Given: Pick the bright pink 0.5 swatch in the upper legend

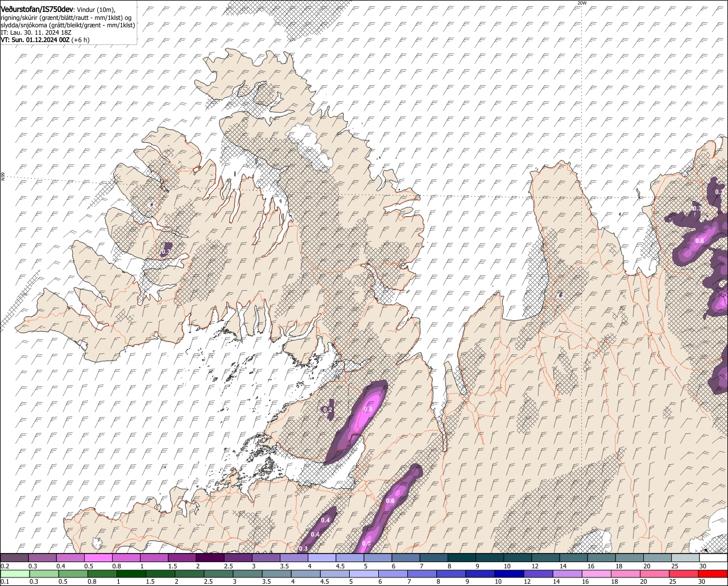Looking at the screenshot, I should pos(98,558).
